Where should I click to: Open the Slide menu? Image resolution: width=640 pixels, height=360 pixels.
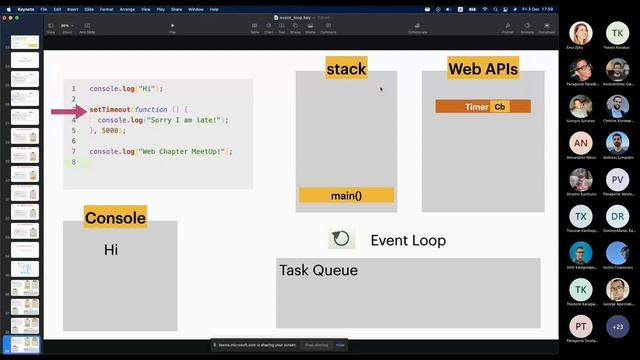[x=89, y=9]
